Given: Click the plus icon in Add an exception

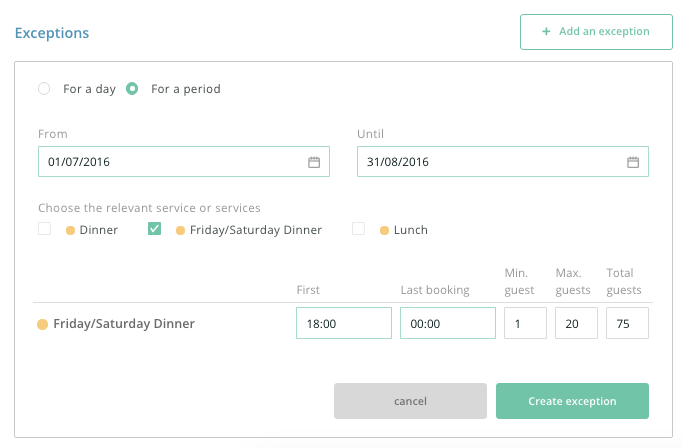Looking at the screenshot, I should click(546, 31).
